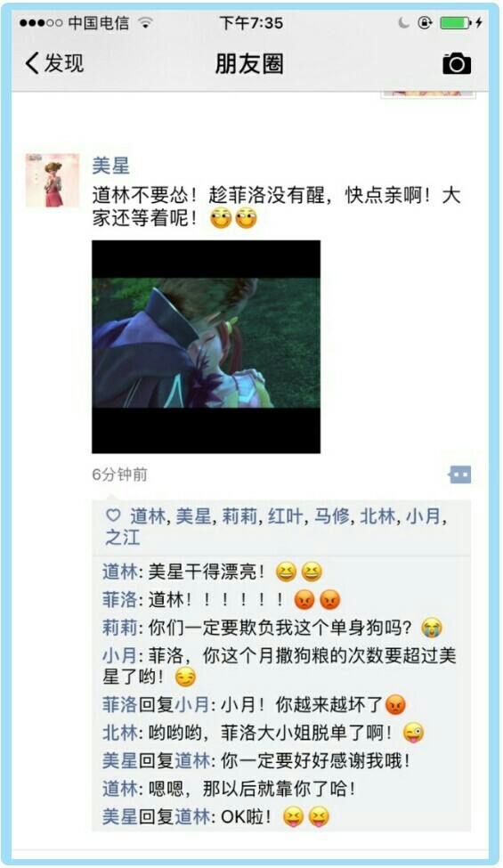Open poster name 美星 above the post
This screenshot has height=868, width=503.
(110, 166)
